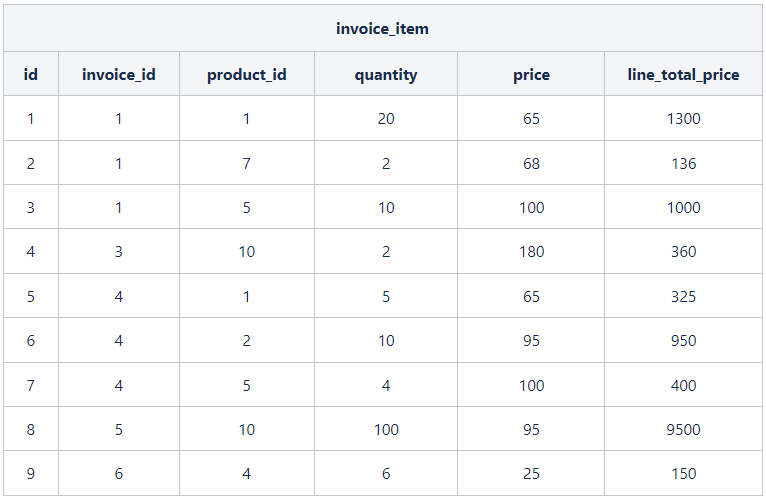The image size is (766, 501).
Task: Select the line total cell 360
Action: (x=683, y=252)
